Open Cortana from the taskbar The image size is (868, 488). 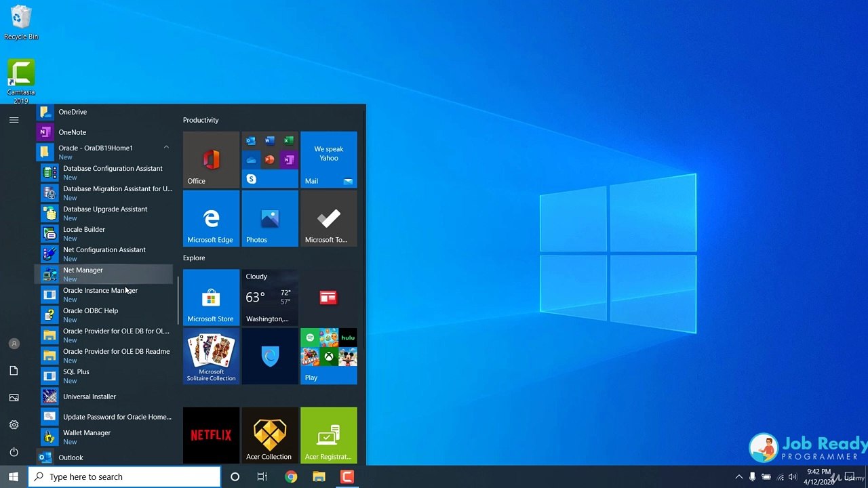tap(235, 476)
